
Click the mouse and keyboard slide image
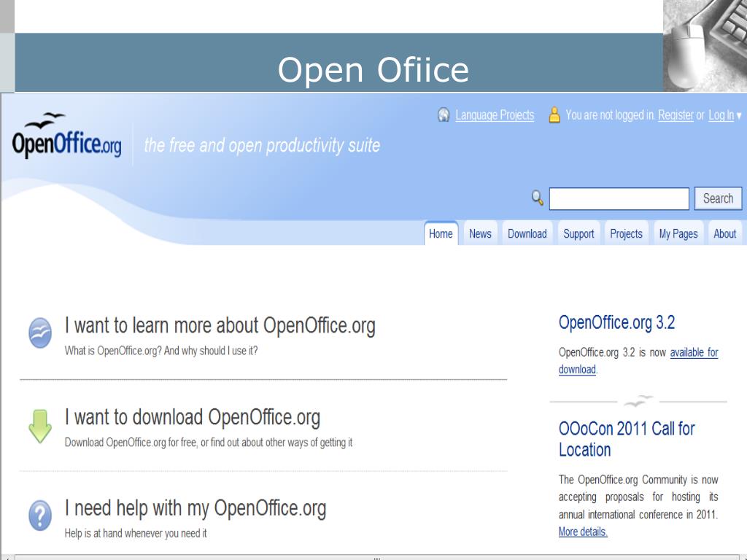coord(705,46)
